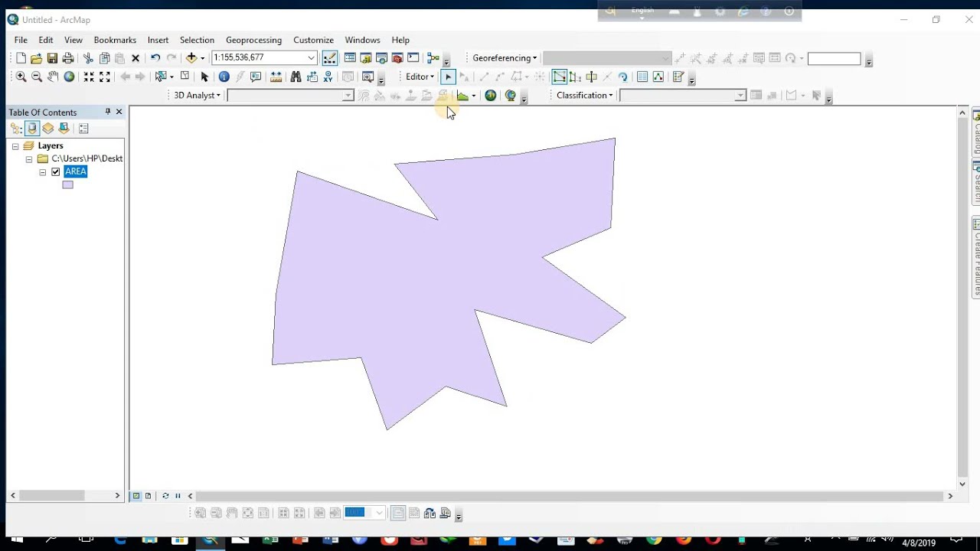Click the Full Extent globe icon

[69, 77]
